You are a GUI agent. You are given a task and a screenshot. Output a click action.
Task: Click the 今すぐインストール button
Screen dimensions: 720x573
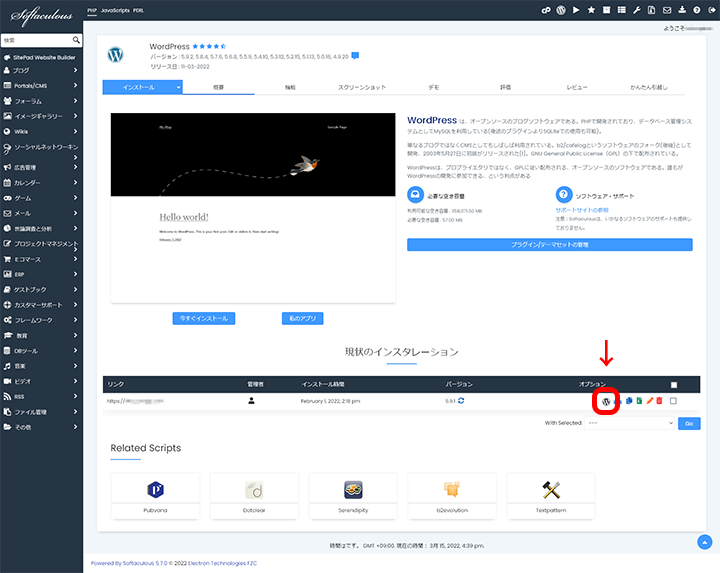click(x=204, y=318)
